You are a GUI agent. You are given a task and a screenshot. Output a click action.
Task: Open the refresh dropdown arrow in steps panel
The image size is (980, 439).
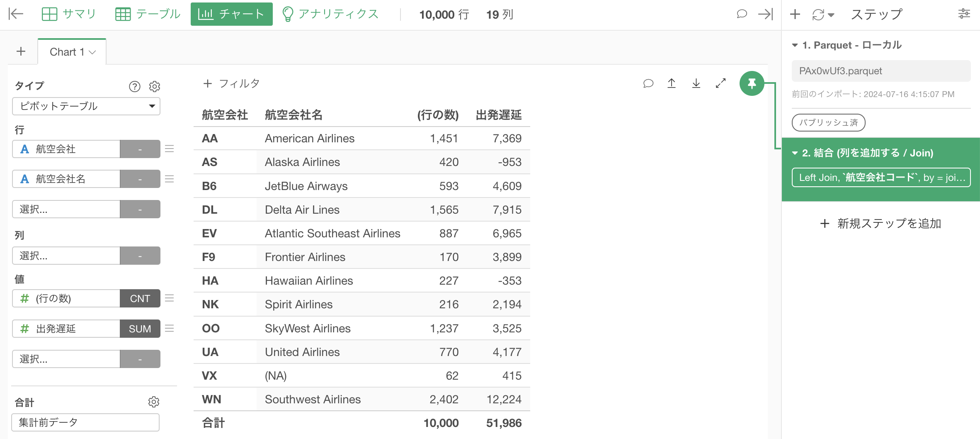click(x=831, y=15)
